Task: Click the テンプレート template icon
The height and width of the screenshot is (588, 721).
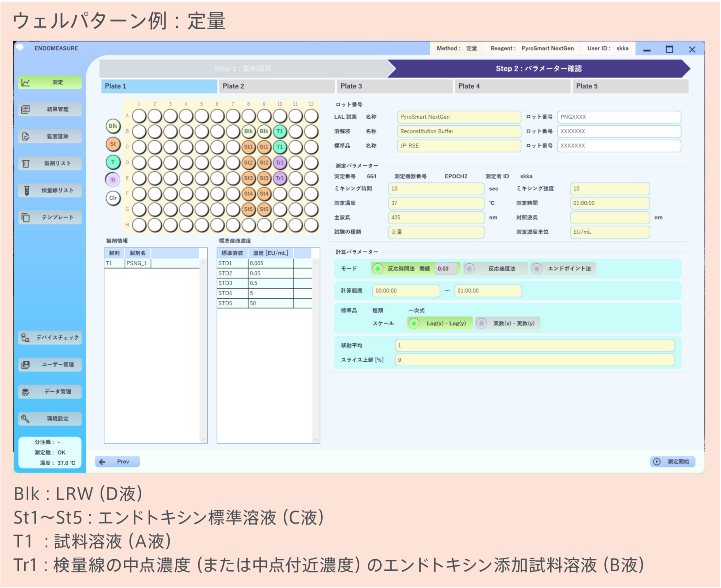Action: [25, 217]
